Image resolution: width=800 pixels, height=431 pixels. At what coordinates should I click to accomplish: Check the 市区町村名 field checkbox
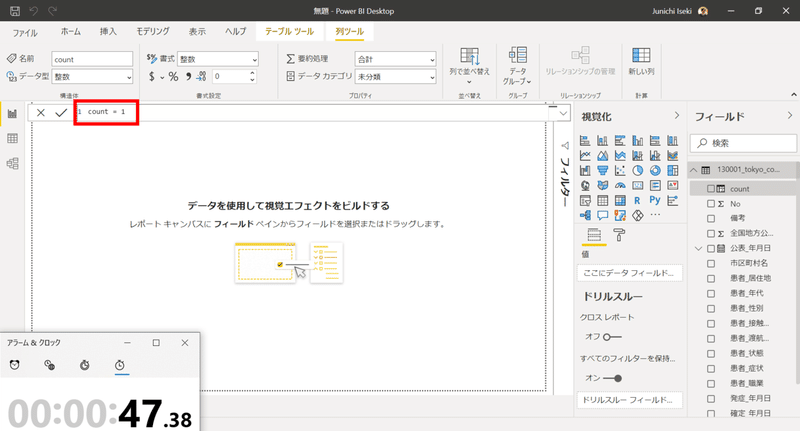pyautogui.click(x=711, y=263)
